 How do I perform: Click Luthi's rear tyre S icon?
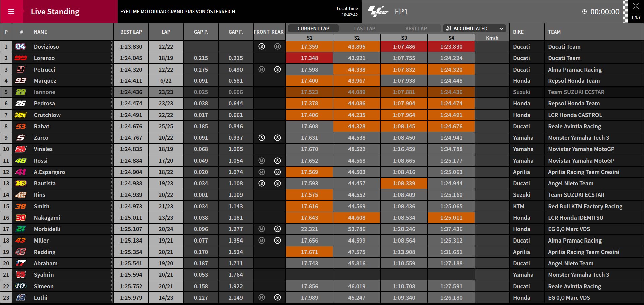click(277, 297)
